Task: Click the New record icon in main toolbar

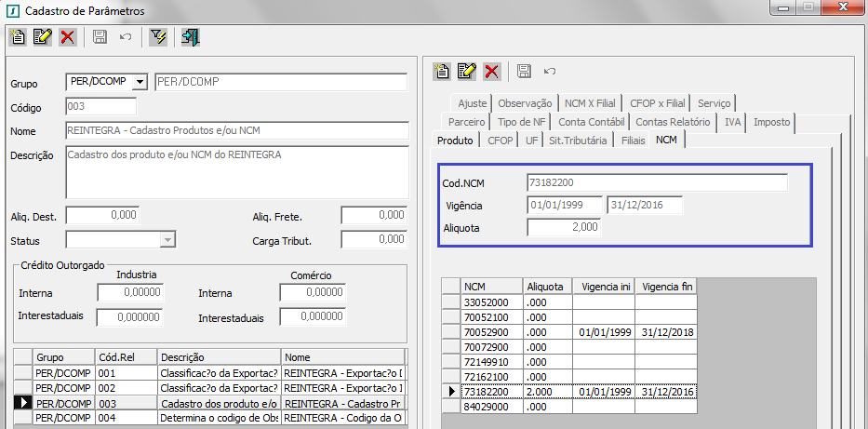Action: click(x=18, y=37)
